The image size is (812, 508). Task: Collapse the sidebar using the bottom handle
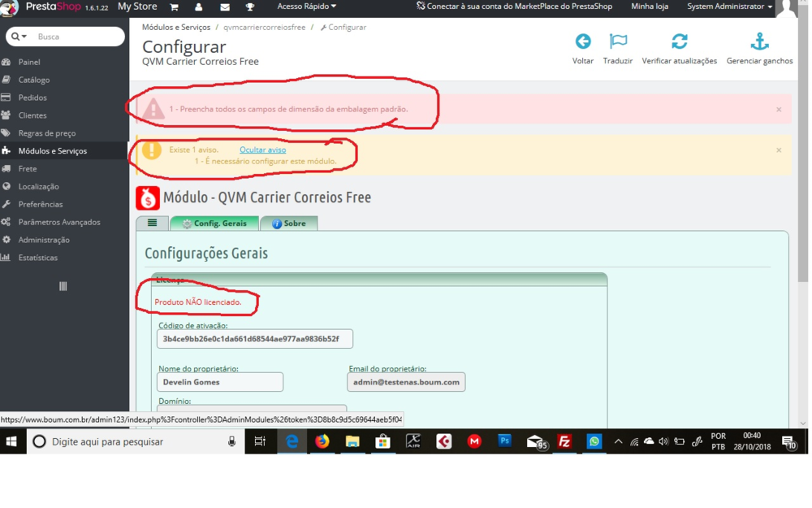[63, 286]
